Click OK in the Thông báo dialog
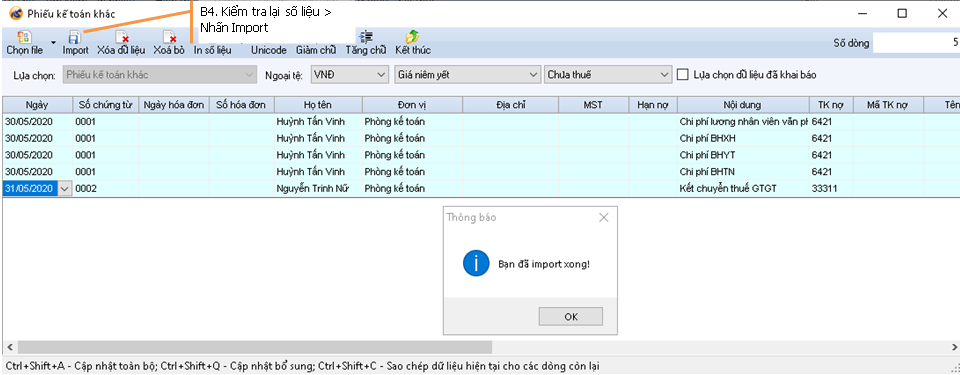The width and height of the screenshot is (960, 375). click(571, 317)
